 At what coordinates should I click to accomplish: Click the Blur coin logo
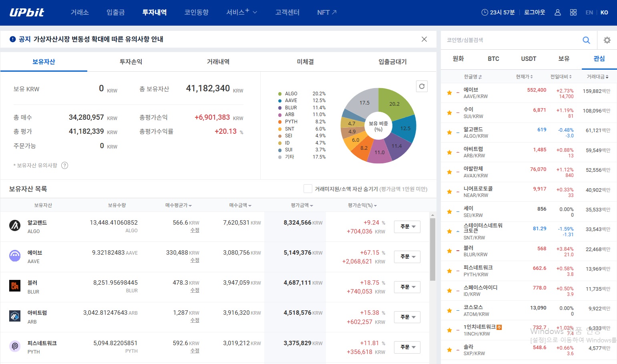point(15,286)
